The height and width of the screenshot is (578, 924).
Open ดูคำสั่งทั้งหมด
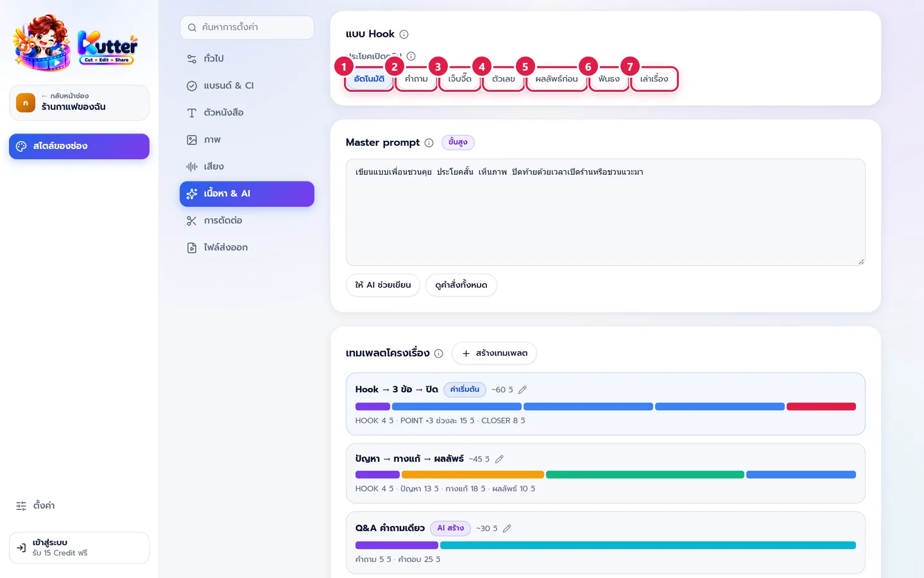[x=461, y=285]
